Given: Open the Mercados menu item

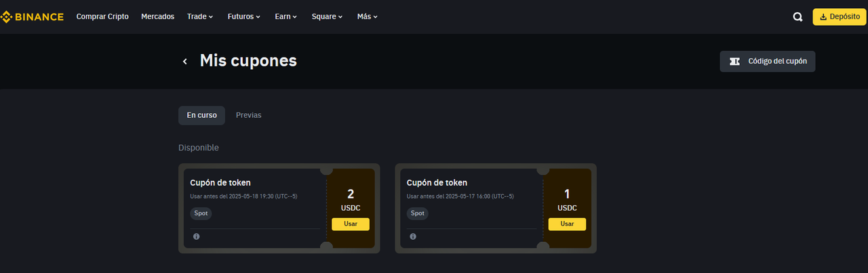Looking at the screenshot, I should click(x=157, y=16).
